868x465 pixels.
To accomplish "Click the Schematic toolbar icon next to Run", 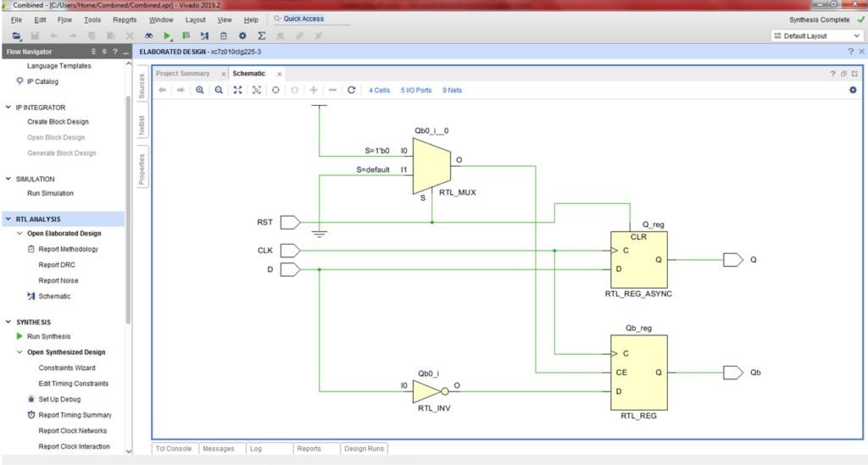I will (x=205, y=36).
